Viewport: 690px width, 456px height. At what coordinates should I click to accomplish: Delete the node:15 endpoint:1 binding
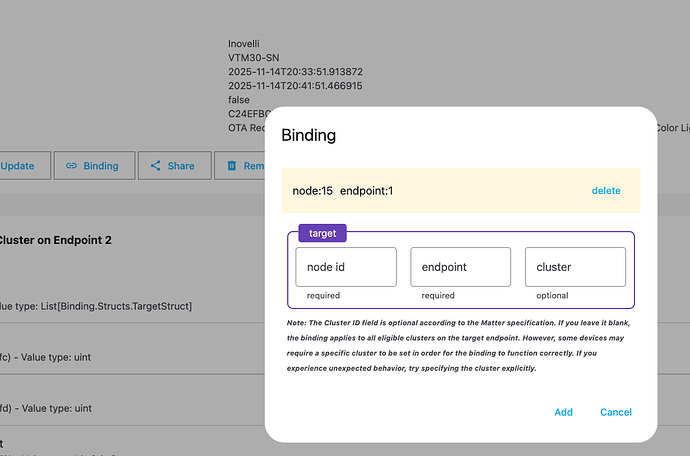click(x=605, y=190)
